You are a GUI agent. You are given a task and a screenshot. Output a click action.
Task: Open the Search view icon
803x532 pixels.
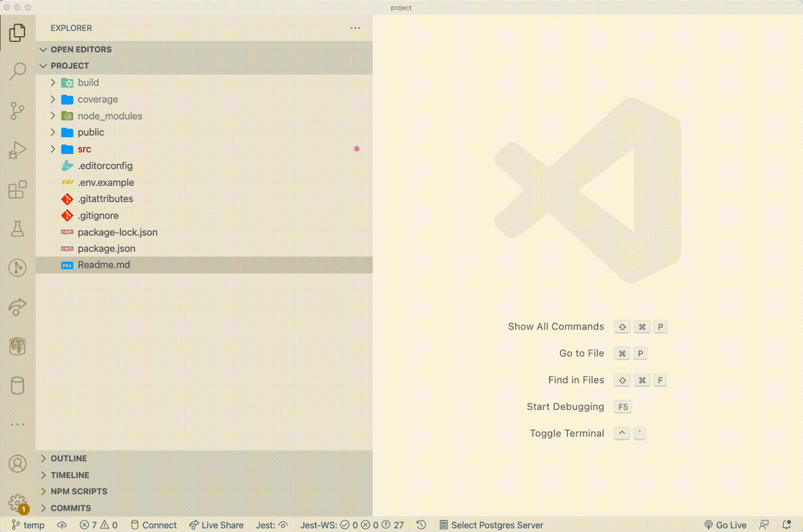(17, 71)
